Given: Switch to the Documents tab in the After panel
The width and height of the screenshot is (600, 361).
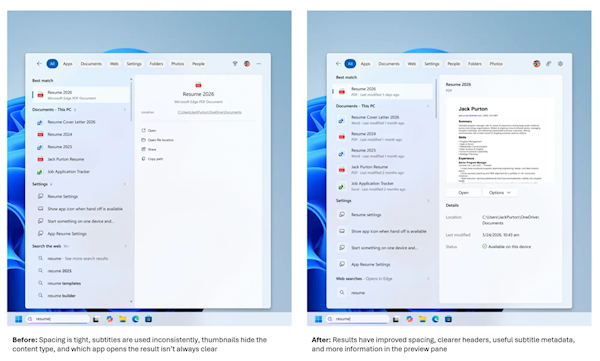Looking at the screenshot, I should coord(389,64).
